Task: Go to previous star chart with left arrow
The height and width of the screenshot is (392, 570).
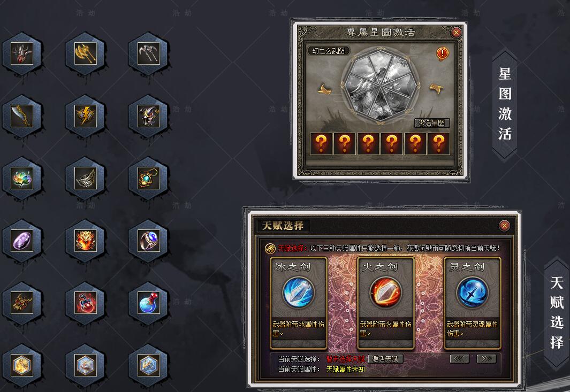Action: point(325,89)
